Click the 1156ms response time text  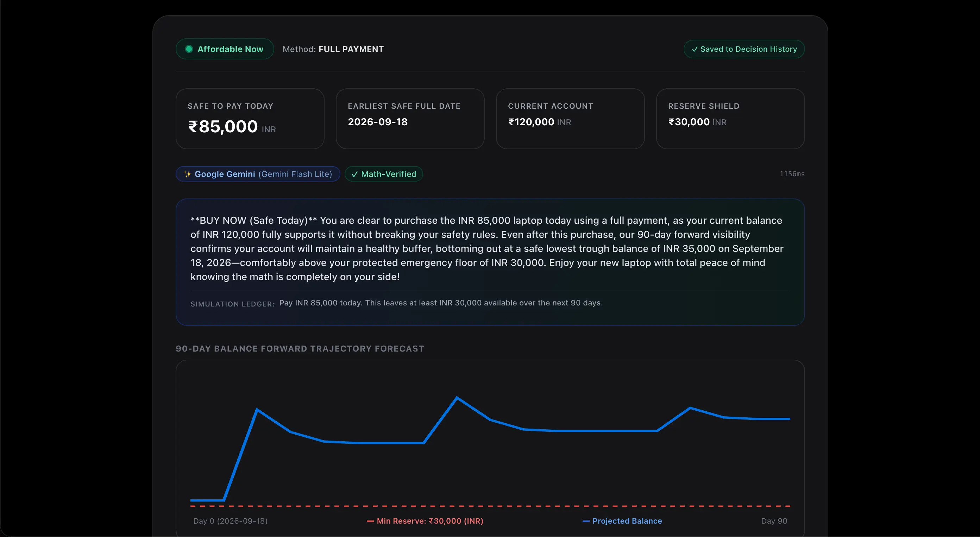[x=792, y=174]
